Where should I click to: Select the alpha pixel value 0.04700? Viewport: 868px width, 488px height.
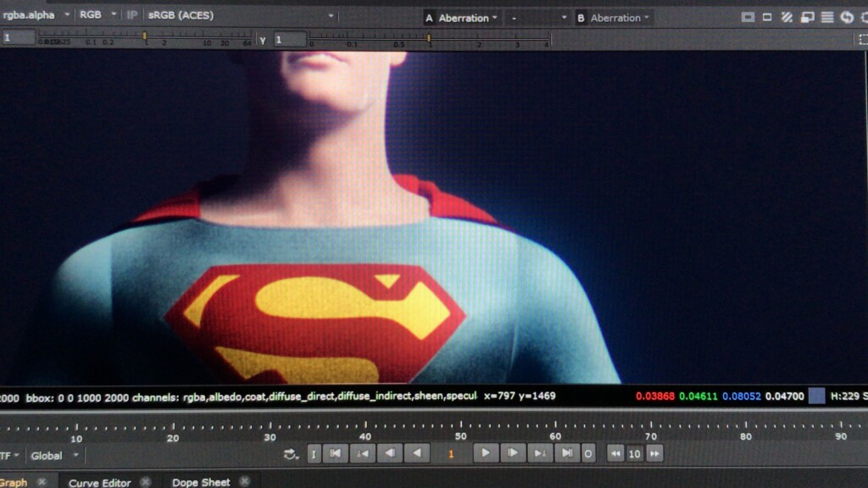(x=784, y=396)
